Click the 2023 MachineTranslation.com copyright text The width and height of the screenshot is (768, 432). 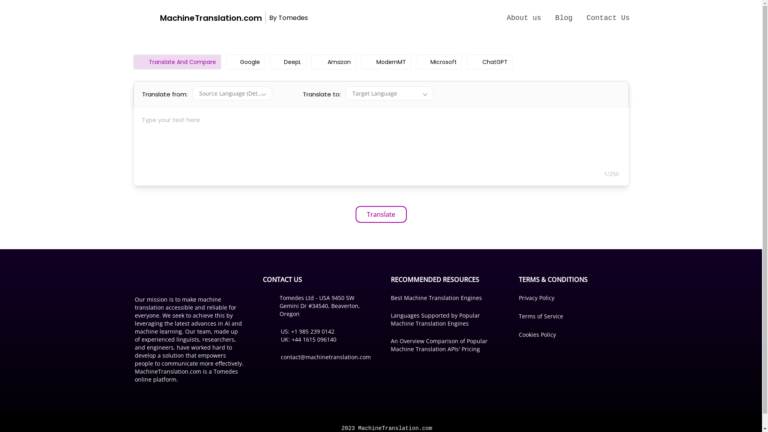point(386,428)
